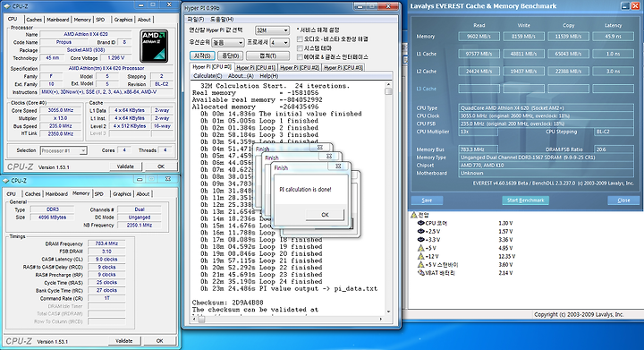
Task: Open the 우선순위 priority dropdown in Hyper PI
Action: coord(228,42)
